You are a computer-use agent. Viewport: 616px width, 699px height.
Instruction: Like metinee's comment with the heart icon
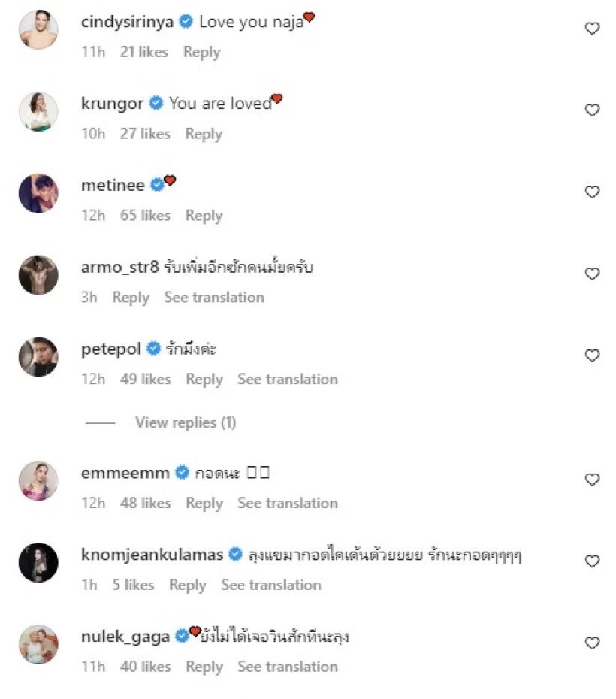[592, 192]
